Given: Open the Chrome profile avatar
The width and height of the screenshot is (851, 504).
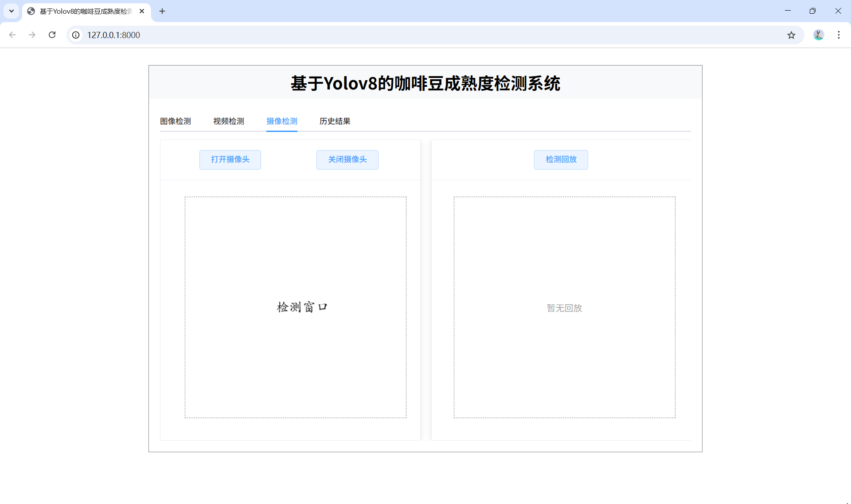Looking at the screenshot, I should click(x=818, y=35).
